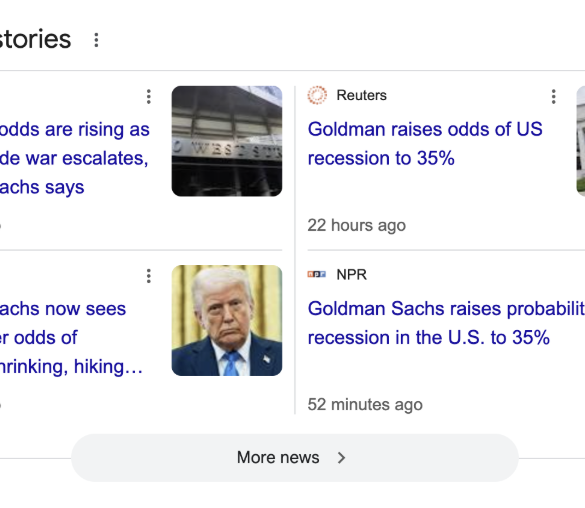Open the three-dot menu beside the stories heading
The image size is (585, 508).
click(96, 40)
